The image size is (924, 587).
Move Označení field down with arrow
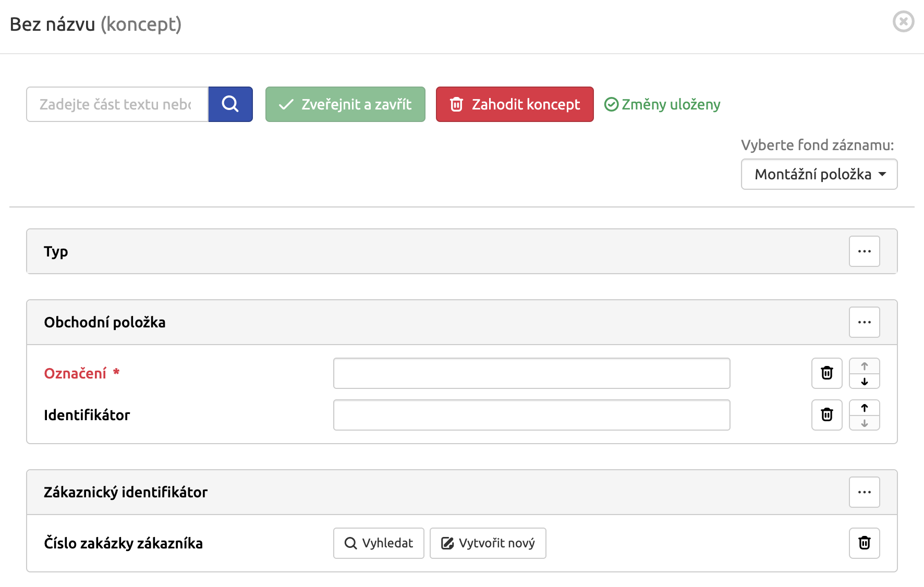(x=864, y=382)
